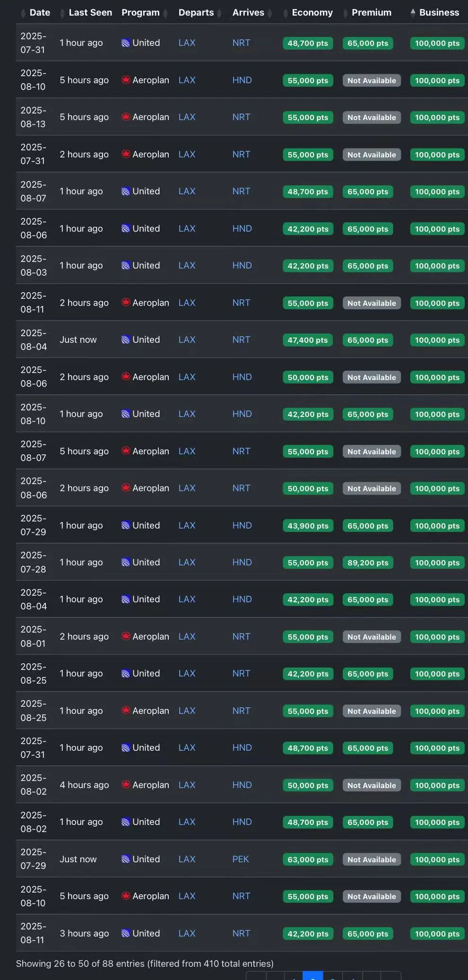
Task: Sort the table by the Arrives column
Action: 248,13
